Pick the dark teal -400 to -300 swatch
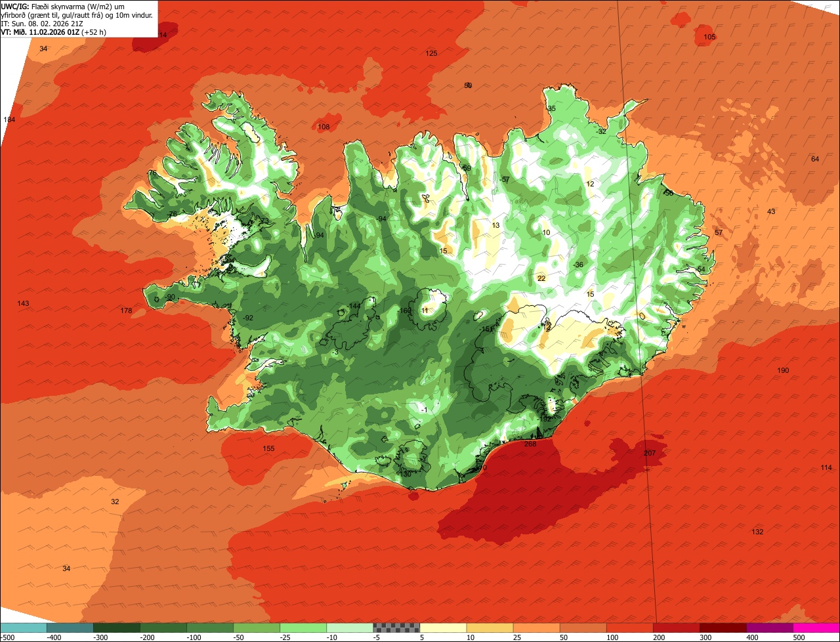This screenshot has width=840, height=642. point(70,628)
